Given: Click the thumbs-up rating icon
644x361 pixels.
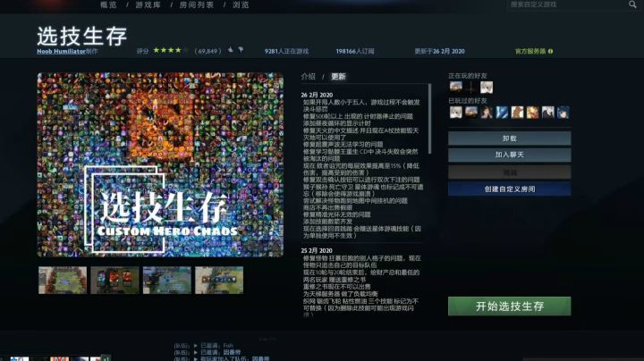Looking at the screenshot, I should (x=231, y=50).
